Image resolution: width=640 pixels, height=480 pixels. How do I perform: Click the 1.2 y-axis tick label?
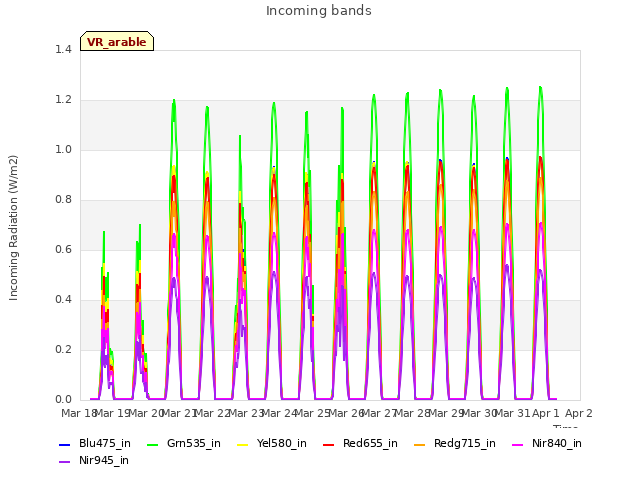63,100
